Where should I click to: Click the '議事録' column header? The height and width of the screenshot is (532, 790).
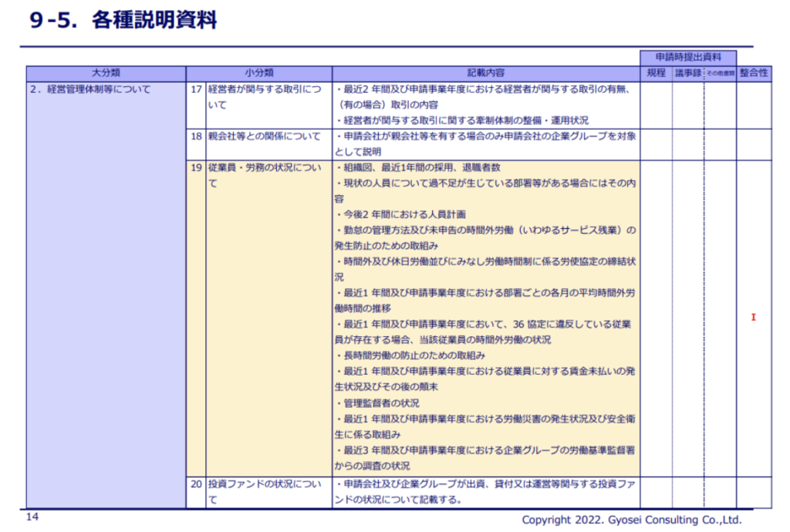pyautogui.click(x=687, y=73)
